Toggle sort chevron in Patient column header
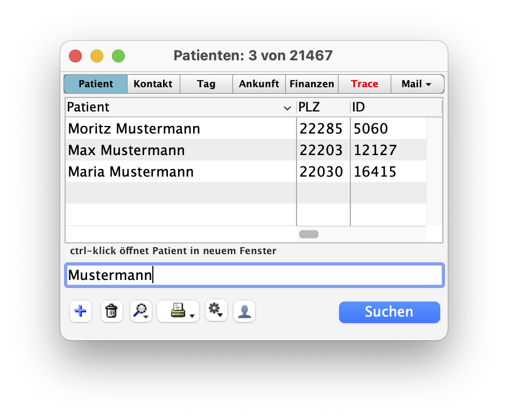 (287, 108)
